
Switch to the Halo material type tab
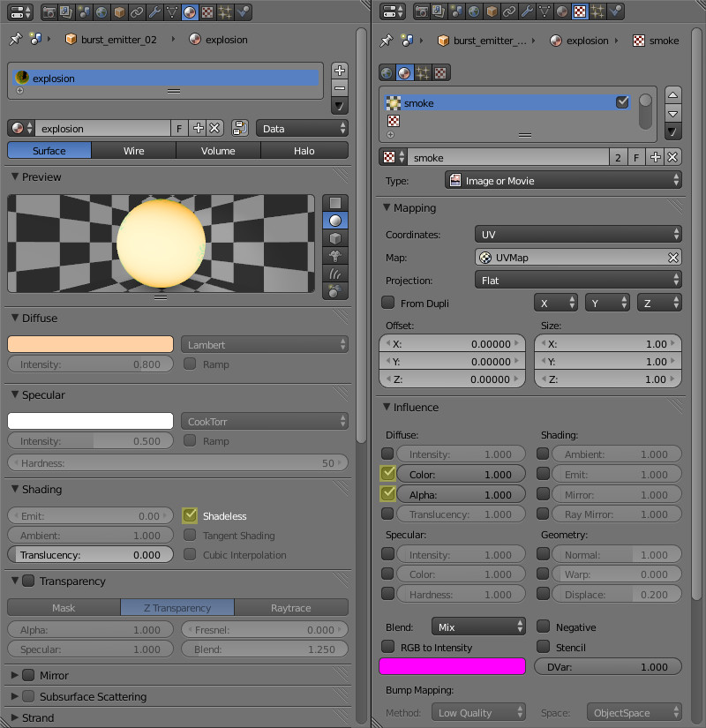[304, 151]
